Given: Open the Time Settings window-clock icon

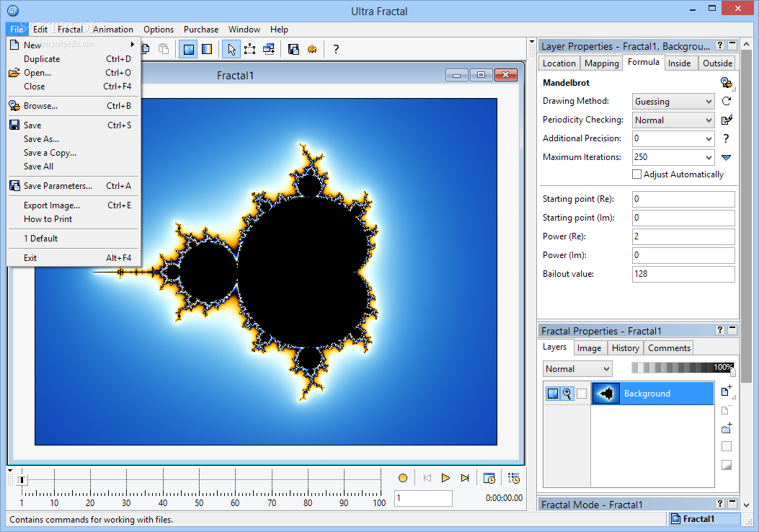Looking at the screenshot, I should (x=489, y=478).
